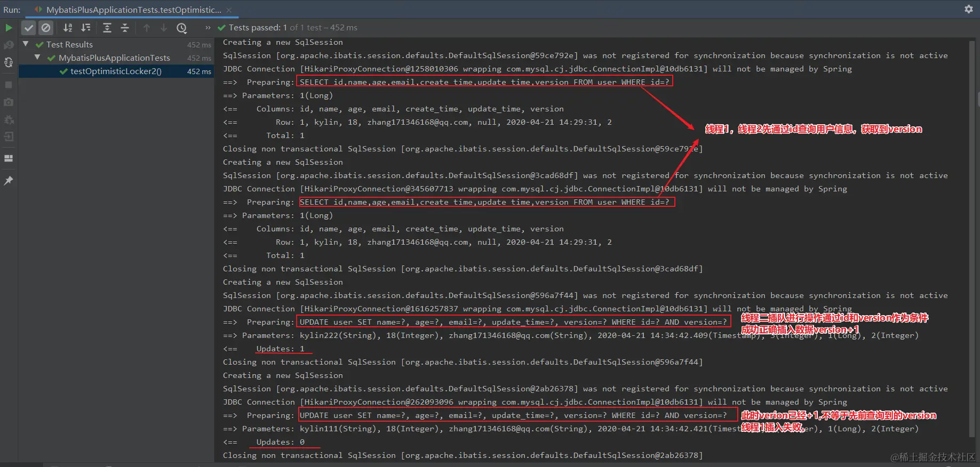Screen dimensions: 980x467
Task: Toggle Show Passed tests filter
Action: pyautogui.click(x=29, y=28)
